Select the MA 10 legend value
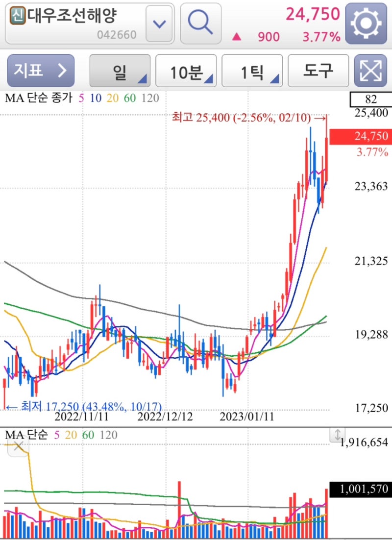Screen dimensions: 392x540 [96, 98]
